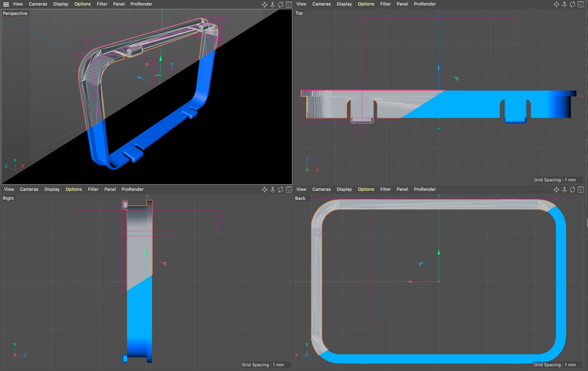
Task: Click the hamburger menu icon in Perspective viewport
Action: [6, 4]
